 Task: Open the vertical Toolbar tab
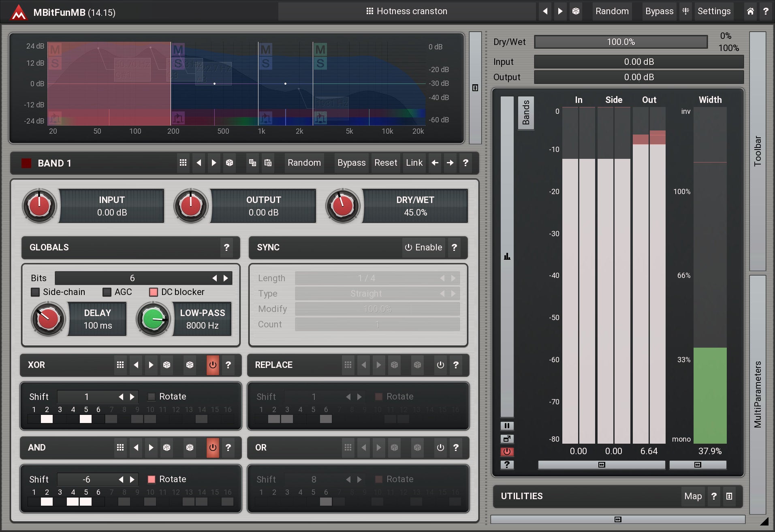tap(757, 151)
